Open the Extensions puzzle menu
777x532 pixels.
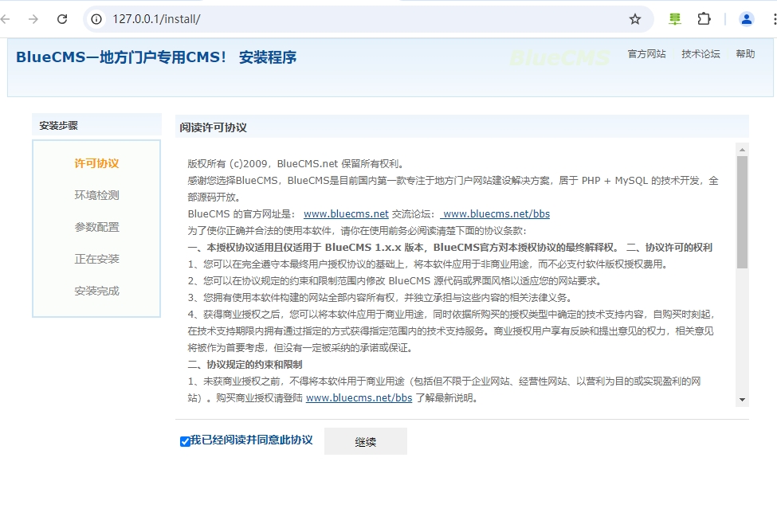click(x=704, y=19)
